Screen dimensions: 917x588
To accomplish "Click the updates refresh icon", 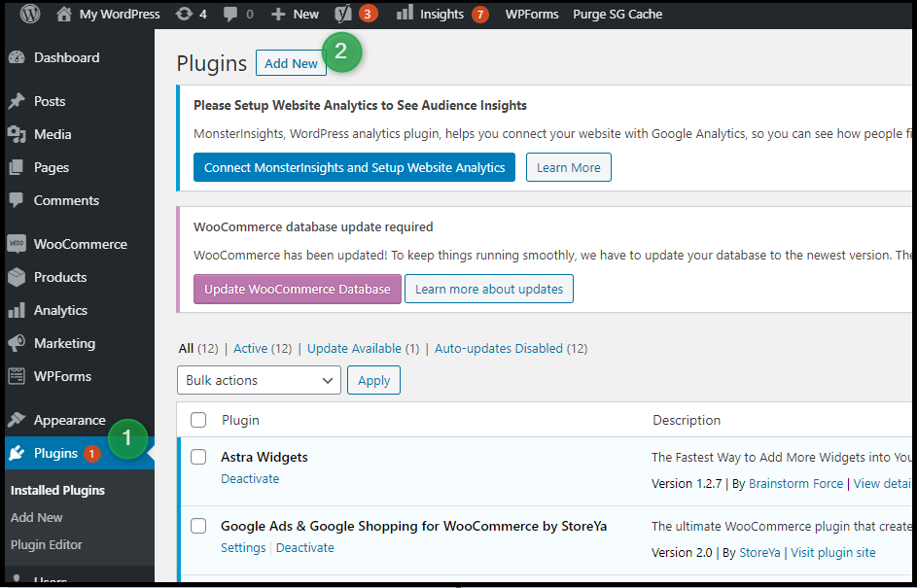I will tap(185, 14).
